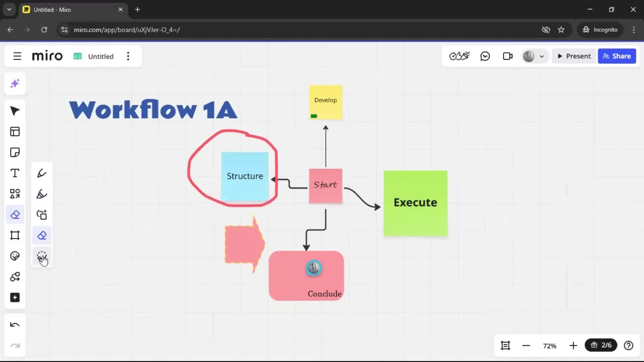Click the avatar image on Conclude shape
644x362 pixels.
(314, 268)
